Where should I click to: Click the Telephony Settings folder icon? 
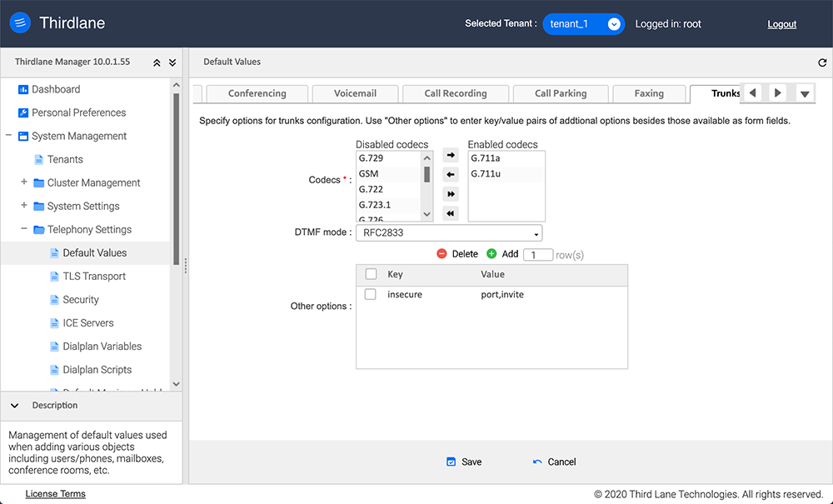[39, 229]
